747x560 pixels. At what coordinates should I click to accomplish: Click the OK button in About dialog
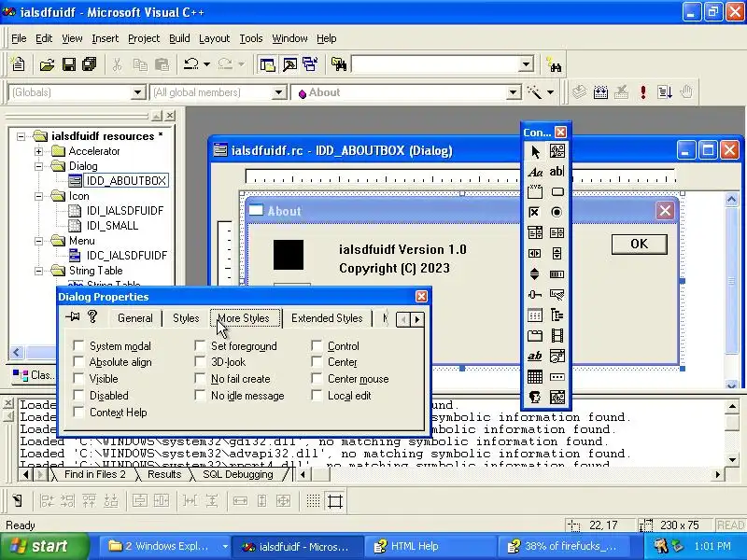tap(639, 244)
